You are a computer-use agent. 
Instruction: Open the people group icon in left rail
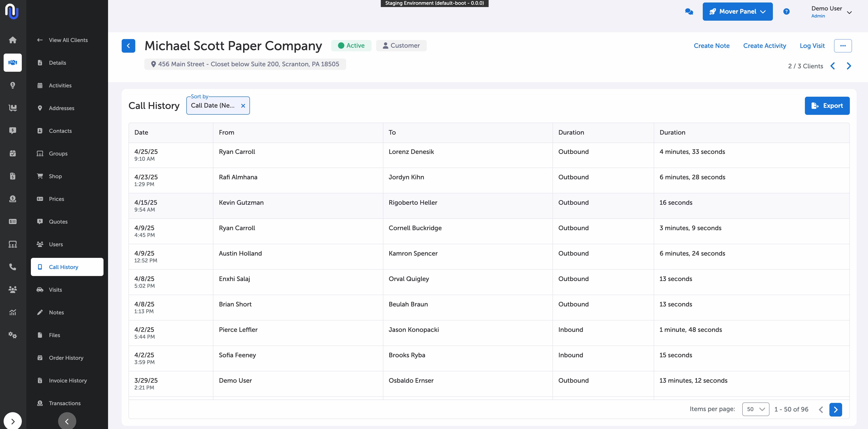12,289
